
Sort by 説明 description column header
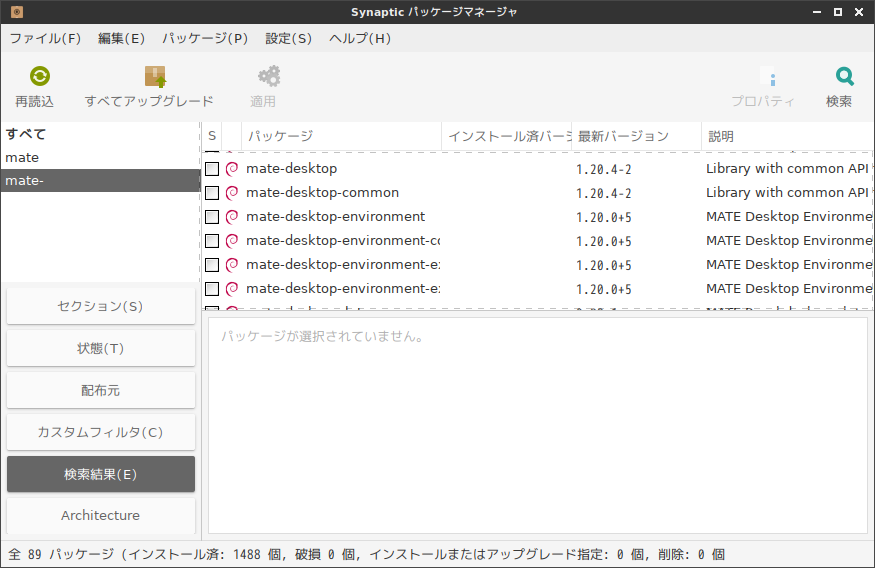click(788, 136)
